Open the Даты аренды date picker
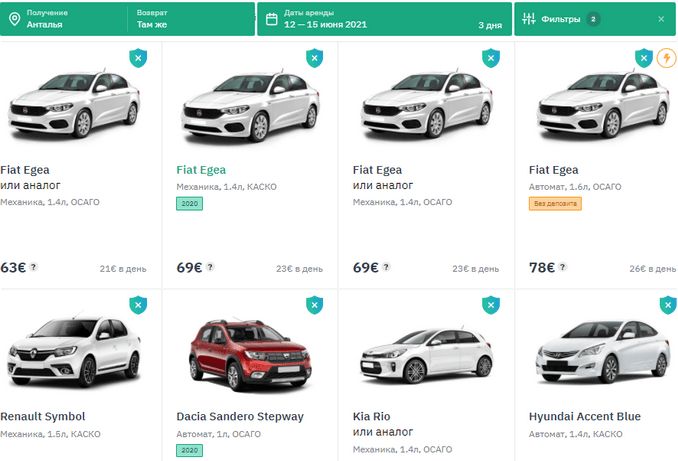The height and width of the screenshot is (461, 678). (384, 19)
